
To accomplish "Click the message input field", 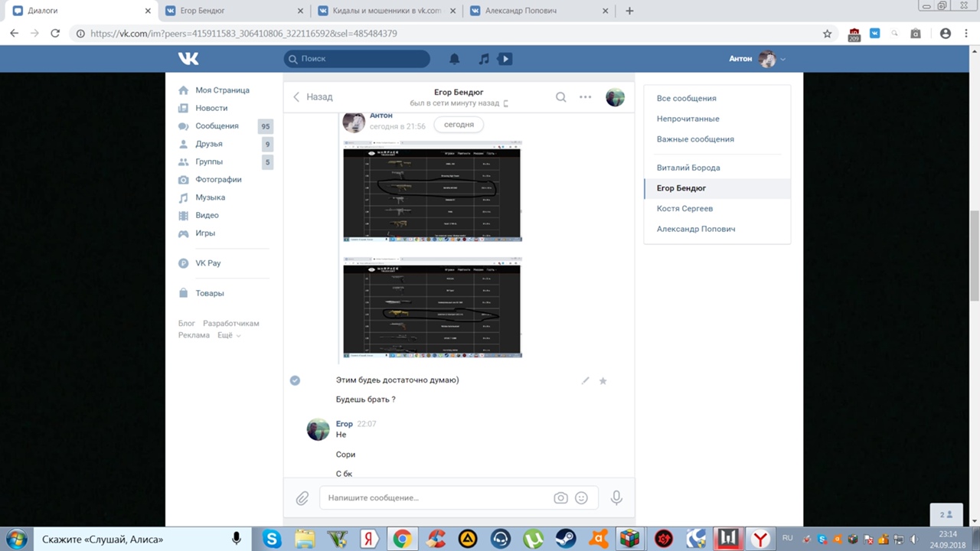I will 436,498.
